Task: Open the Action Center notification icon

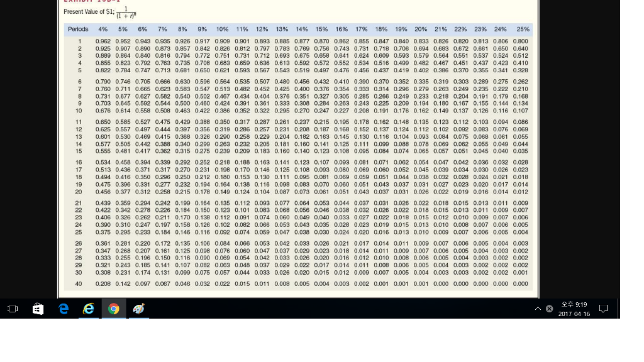Action: coord(603,309)
